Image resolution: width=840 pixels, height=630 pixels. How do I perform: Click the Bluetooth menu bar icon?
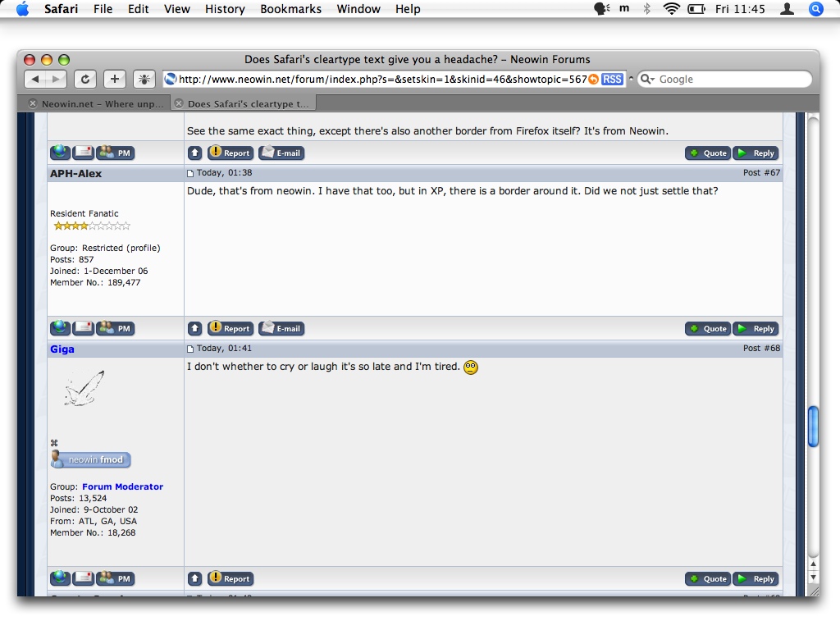pyautogui.click(x=646, y=8)
